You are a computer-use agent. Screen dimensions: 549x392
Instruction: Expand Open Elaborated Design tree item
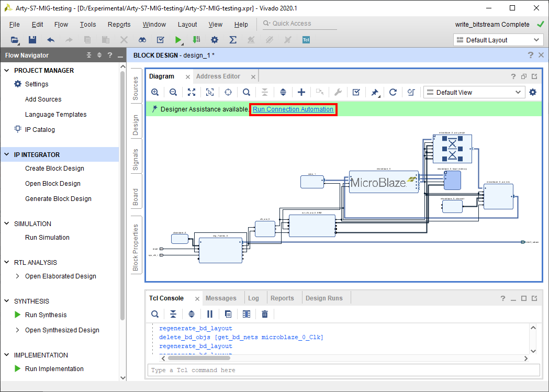click(x=17, y=276)
